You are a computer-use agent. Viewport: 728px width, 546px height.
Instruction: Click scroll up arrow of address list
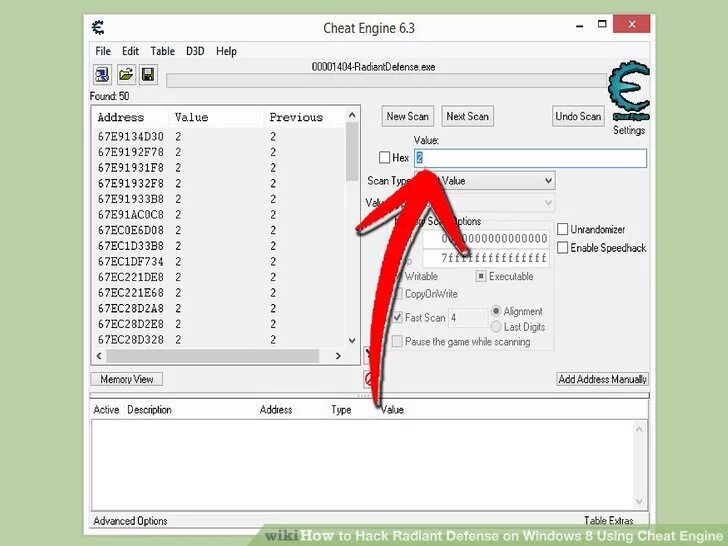pos(352,115)
